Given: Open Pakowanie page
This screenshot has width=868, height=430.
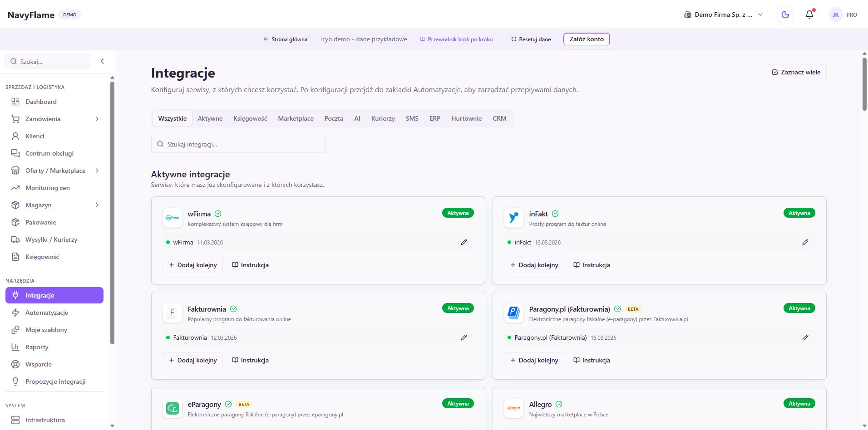Looking at the screenshot, I should tap(54, 222).
